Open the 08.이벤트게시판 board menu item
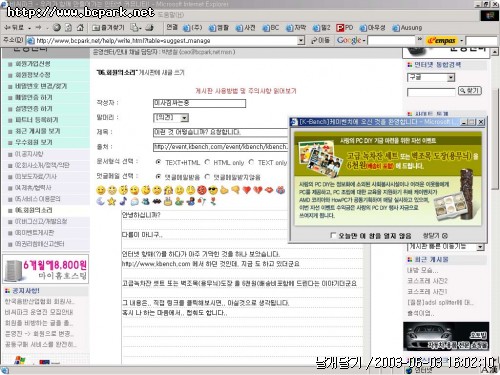Screen dimensions: 500x375 pos(34,233)
